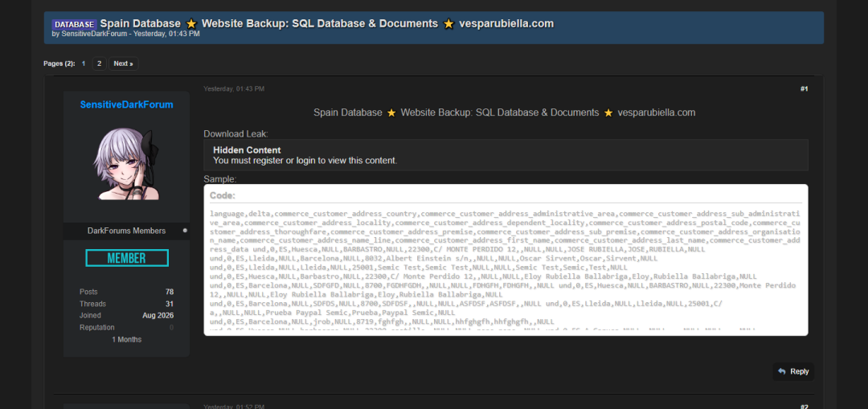Viewport: 868px width, 409px height.
Task: Click the offline status dot
Action: point(185,231)
